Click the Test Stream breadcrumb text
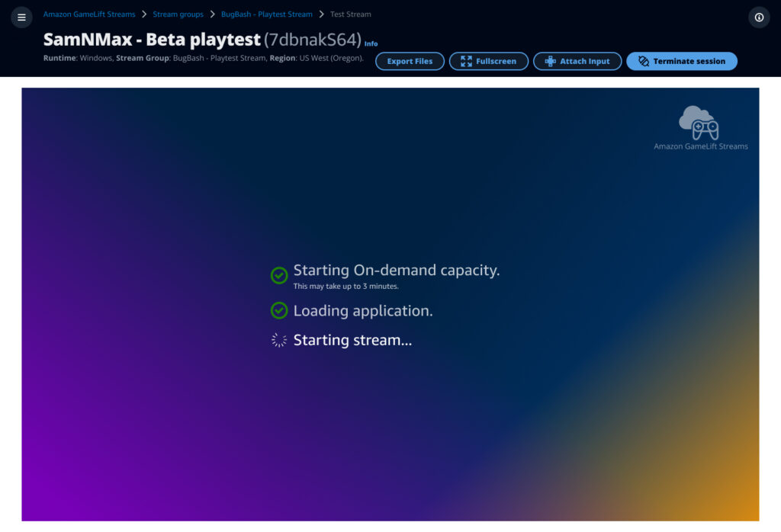This screenshot has height=532, width=781. point(350,14)
